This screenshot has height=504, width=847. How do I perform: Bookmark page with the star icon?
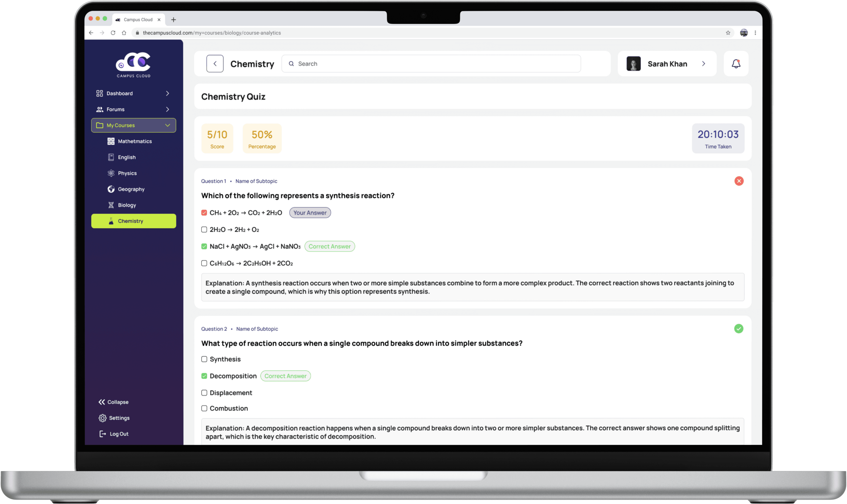(728, 33)
